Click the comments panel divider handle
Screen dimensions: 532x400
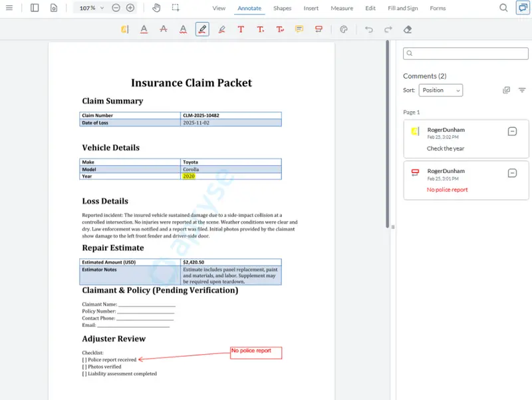393,227
